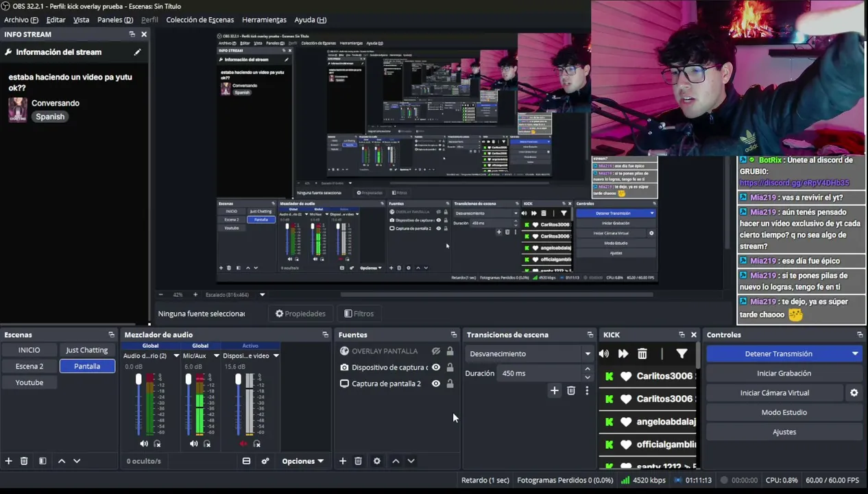
Task: Add a new source in Fuentes
Action: point(343,461)
